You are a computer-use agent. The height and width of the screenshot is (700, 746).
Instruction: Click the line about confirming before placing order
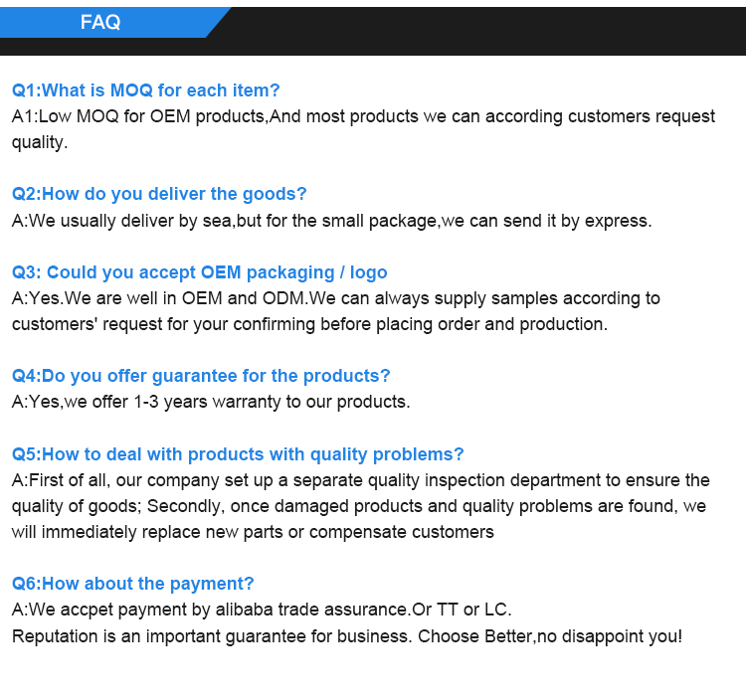[x=309, y=324]
